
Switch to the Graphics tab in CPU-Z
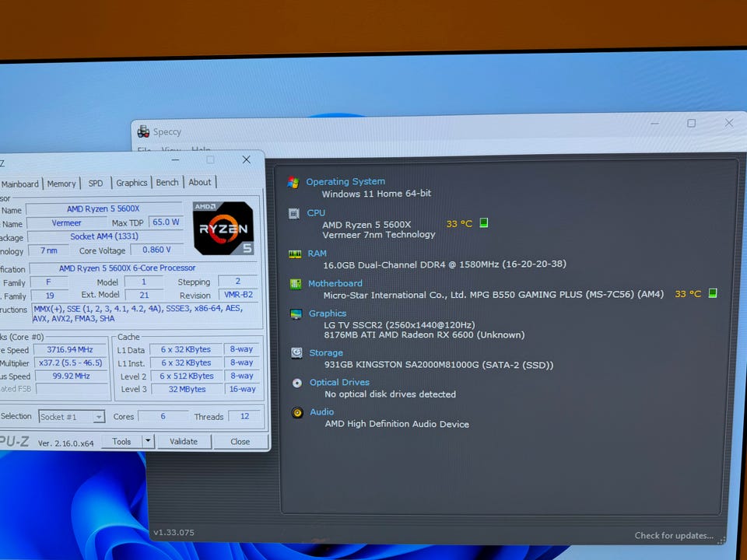132,183
